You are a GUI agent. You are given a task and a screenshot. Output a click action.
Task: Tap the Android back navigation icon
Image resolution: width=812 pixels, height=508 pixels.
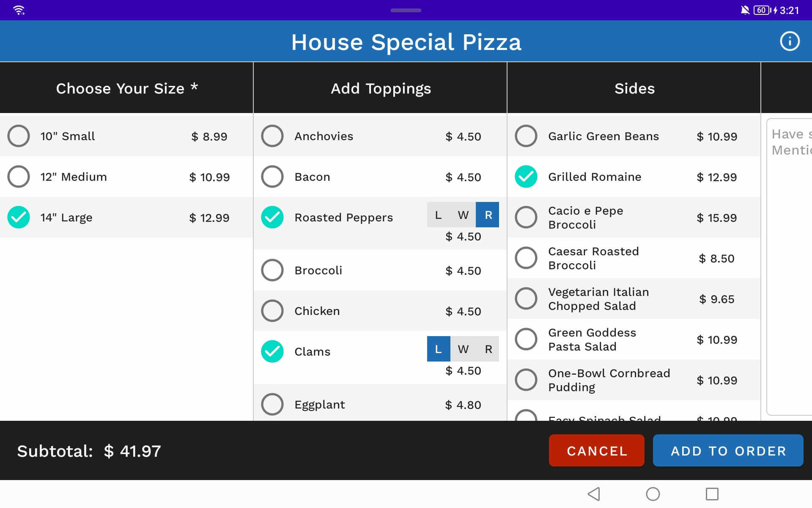(x=594, y=494)
